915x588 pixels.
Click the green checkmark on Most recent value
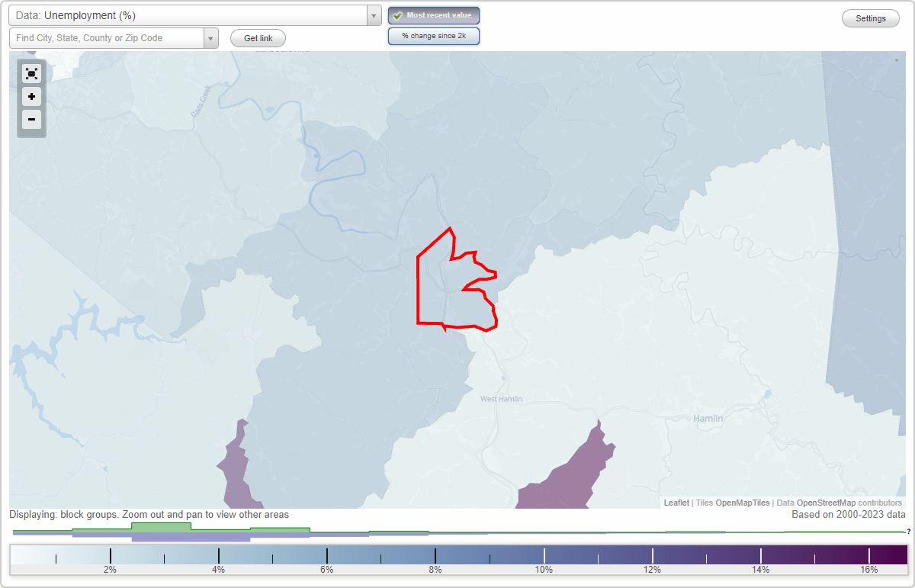(x=398, y=15)
